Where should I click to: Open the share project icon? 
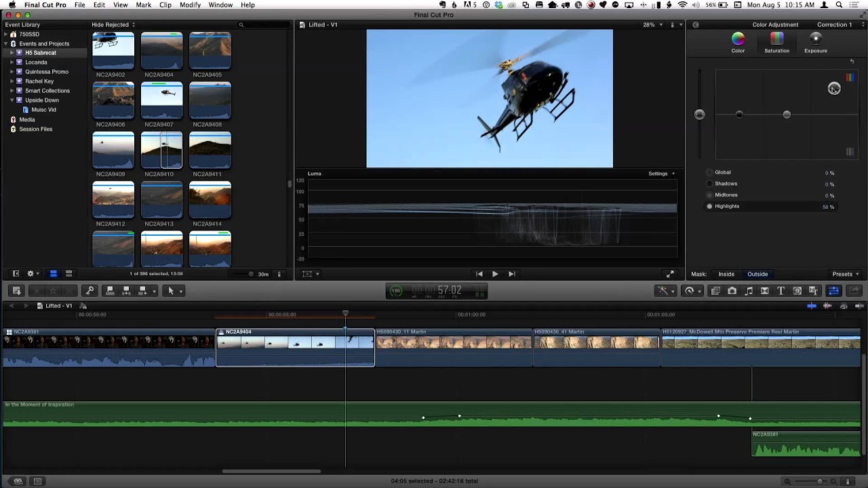854,291
